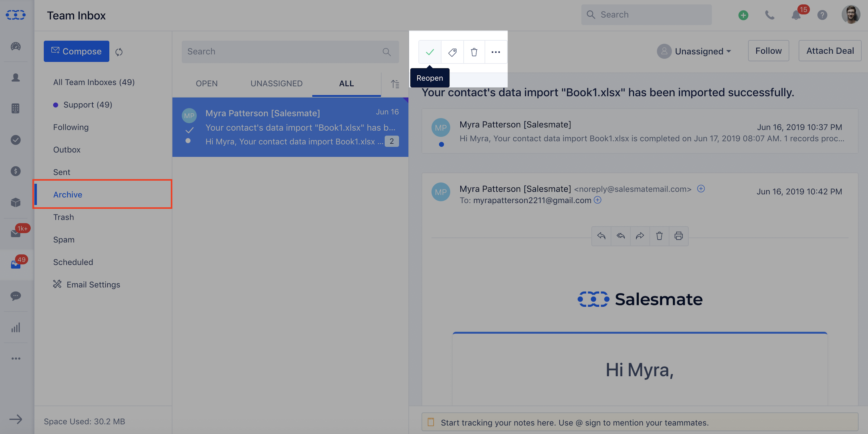
Task: Click the conversation list Search field
Action: (x=290, y=52)
